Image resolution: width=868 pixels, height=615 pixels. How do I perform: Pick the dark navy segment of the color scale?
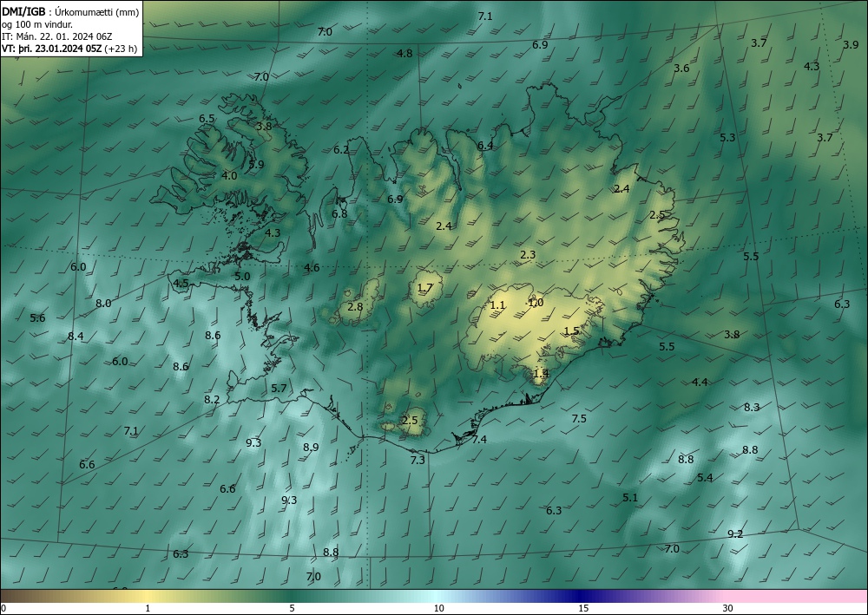click(x=578, y=596)
